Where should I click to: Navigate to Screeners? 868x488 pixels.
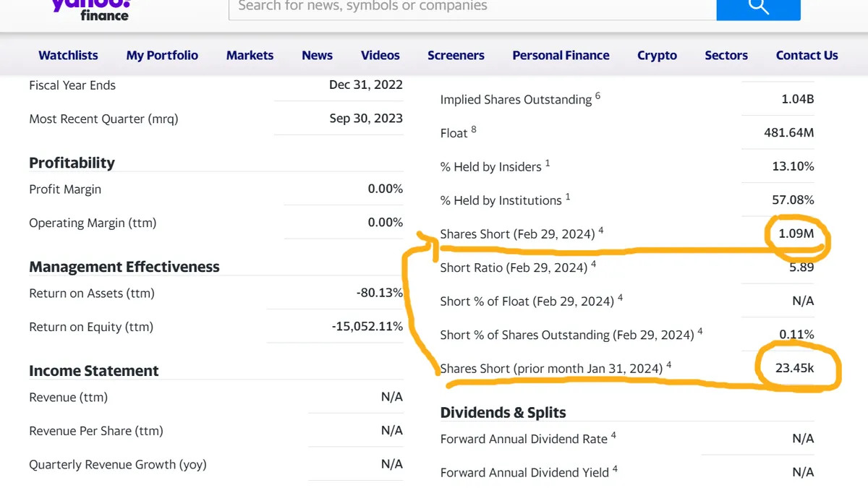456,56
